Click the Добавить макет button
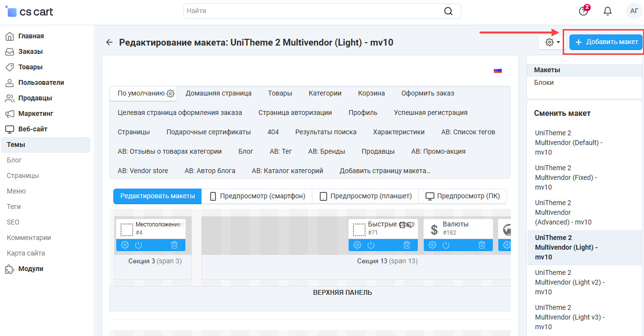This screenshot has height=336, width=644. tap(606, 42)
